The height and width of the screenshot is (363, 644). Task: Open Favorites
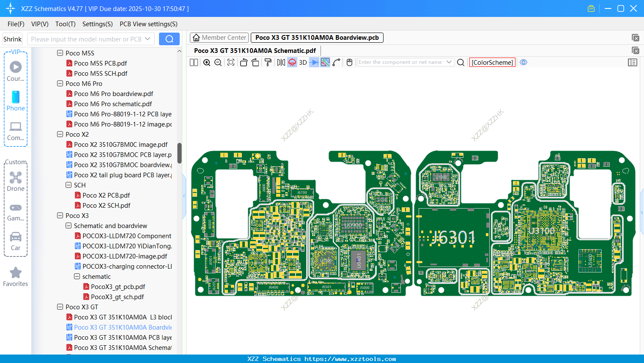[16, 277]
